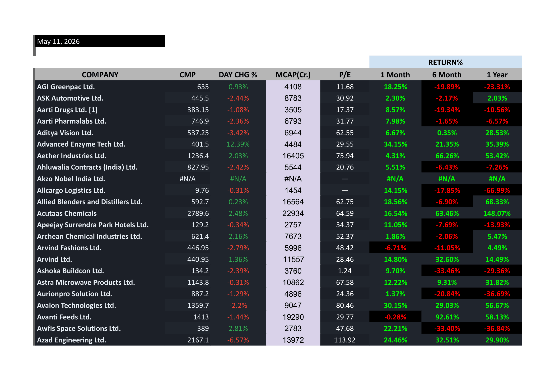
Task: Click P/E value 80.46
Action: pyautogui.click(x=345, y=305)
